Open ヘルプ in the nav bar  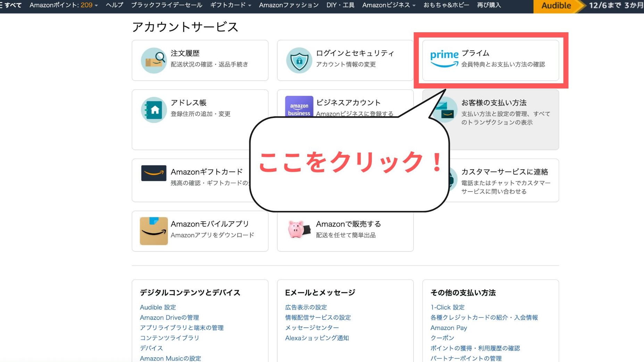pyautogui.click(x=114, y=5)
